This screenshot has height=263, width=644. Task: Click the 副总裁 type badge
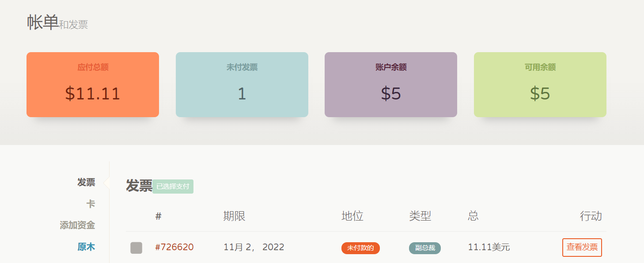click(424, 248)
